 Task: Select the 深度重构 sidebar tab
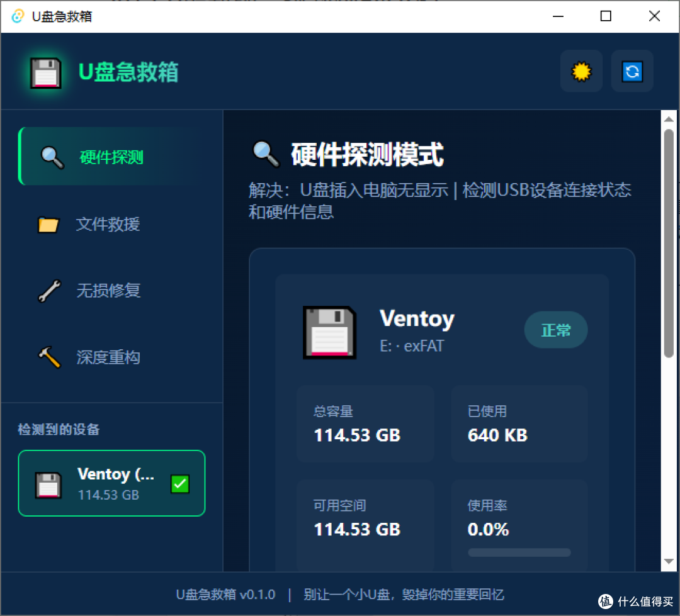click(x=113, y=357)
